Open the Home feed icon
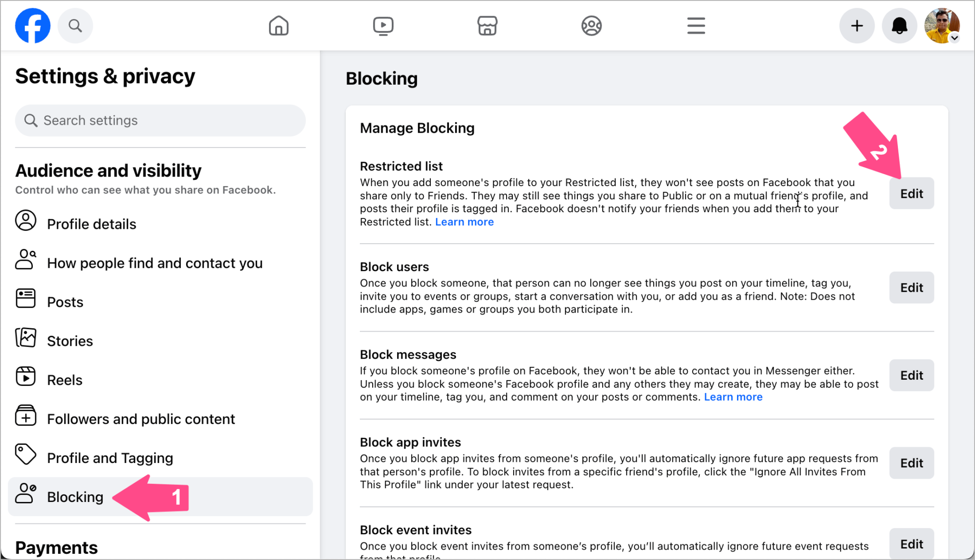Viewport: 975px width, 560px height. (x=279, y=25)
